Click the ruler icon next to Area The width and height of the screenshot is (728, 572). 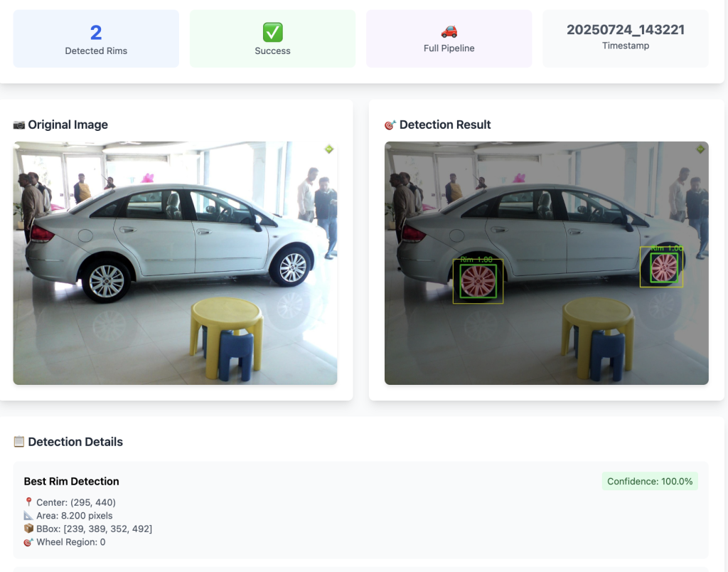[28, 515]
